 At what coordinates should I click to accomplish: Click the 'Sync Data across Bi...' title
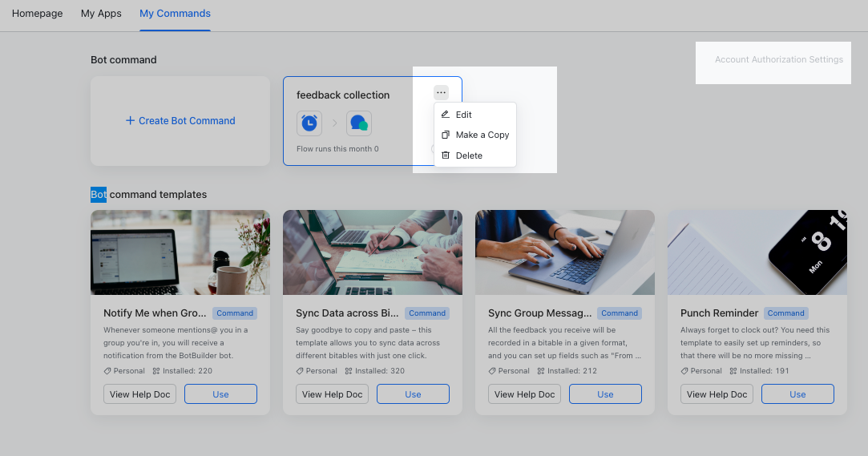click(x=347, y=313)
